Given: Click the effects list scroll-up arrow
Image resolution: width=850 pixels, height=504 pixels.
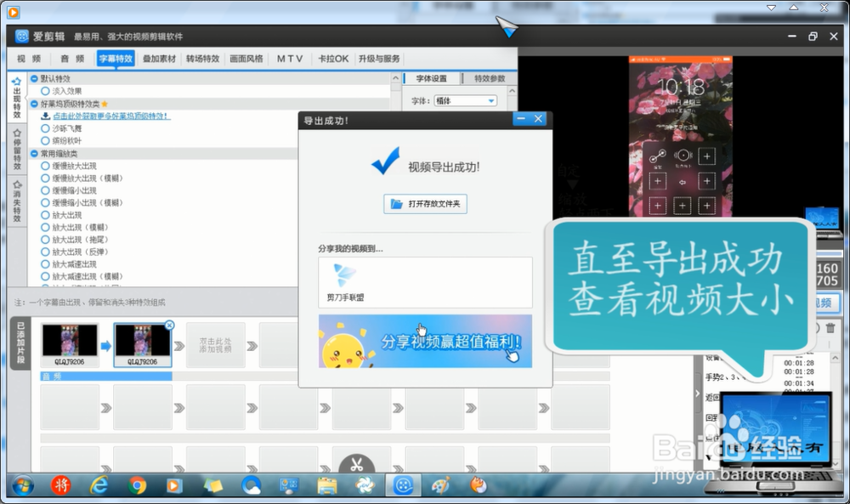Looking at the screenshot, I should 396,78.
